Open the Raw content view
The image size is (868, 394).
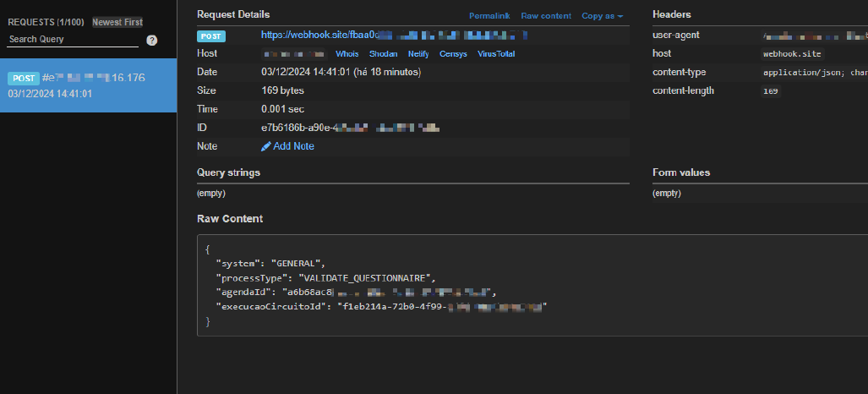point(546,16)
